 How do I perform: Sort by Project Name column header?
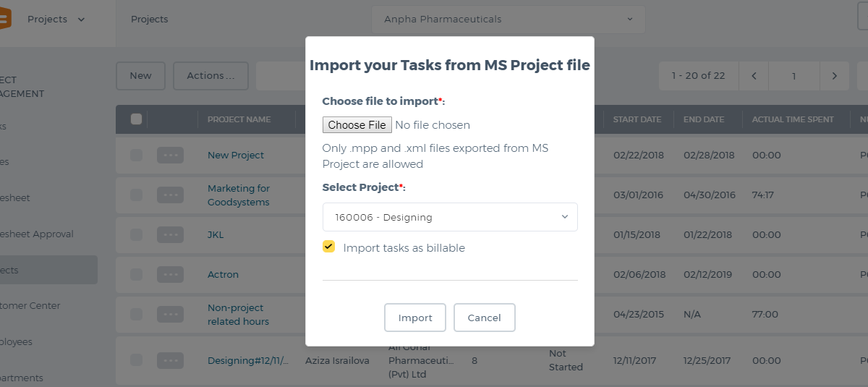point(239,119)
